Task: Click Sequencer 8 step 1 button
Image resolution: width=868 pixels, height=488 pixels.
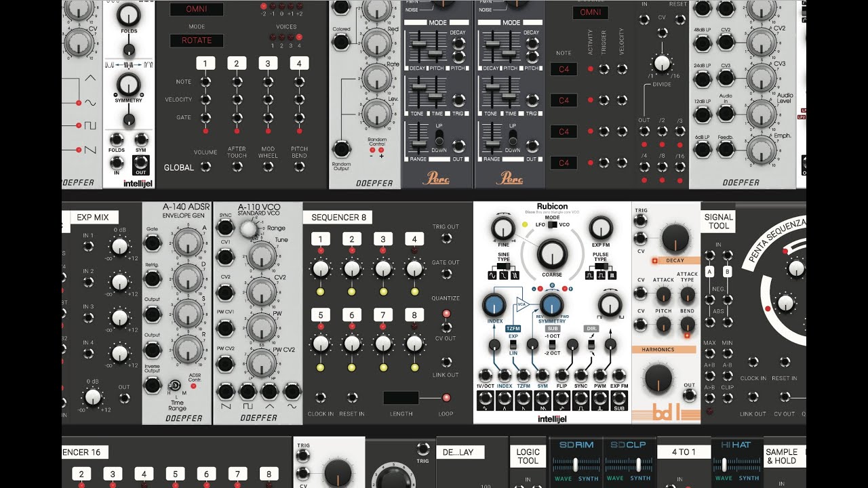Action: point(321,239)
